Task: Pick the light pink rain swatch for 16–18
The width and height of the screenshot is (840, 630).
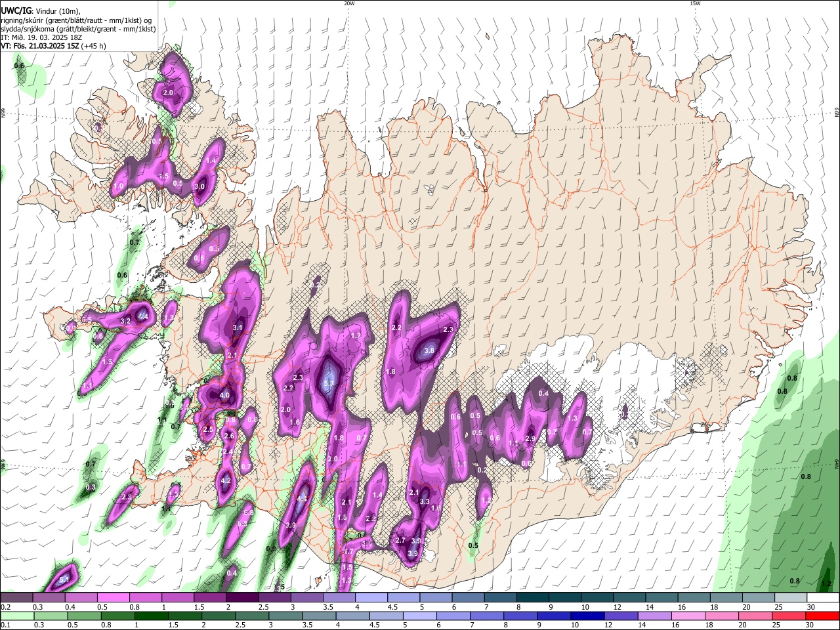Action: [x=687, y=616]
